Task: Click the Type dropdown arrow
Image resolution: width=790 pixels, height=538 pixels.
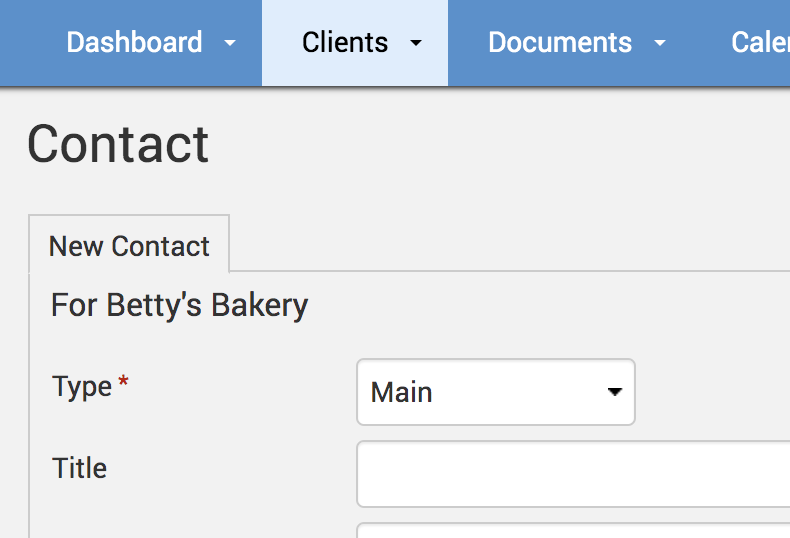Action: click(615, 392)
